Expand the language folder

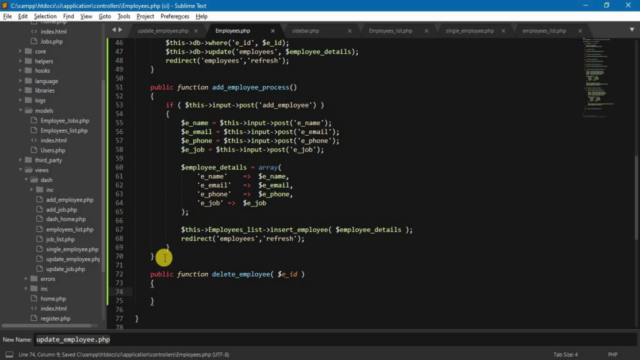click(x=20, y=81)
